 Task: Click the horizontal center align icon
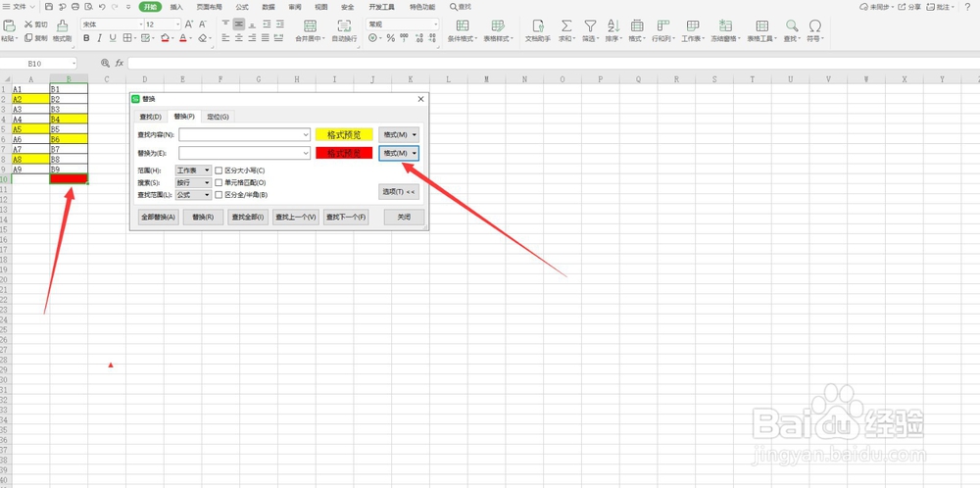tap(238, 38)
